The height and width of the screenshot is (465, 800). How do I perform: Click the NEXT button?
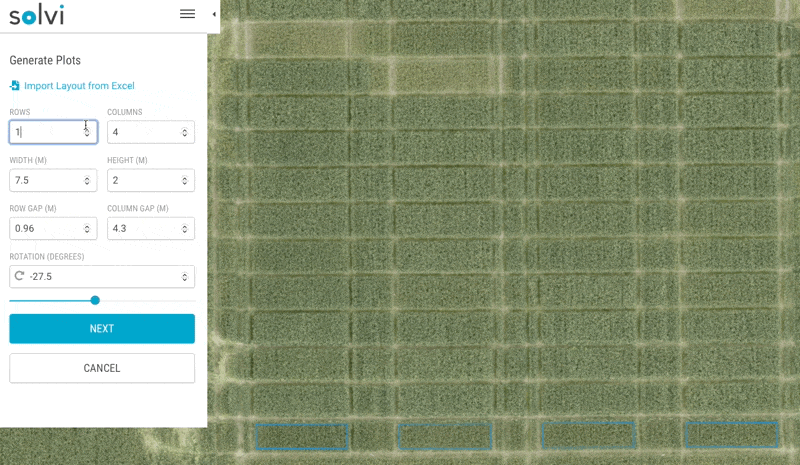(x=102, y=329)
